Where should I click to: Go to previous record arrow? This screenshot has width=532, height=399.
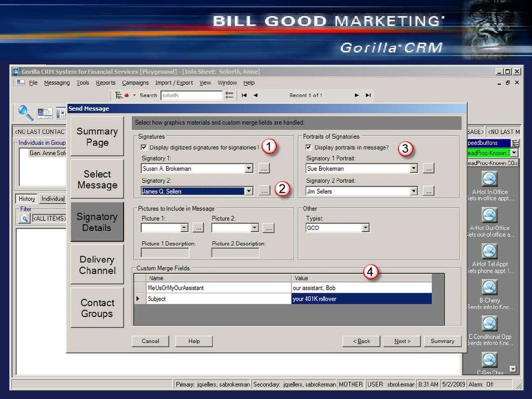click(x=256, y=96)
